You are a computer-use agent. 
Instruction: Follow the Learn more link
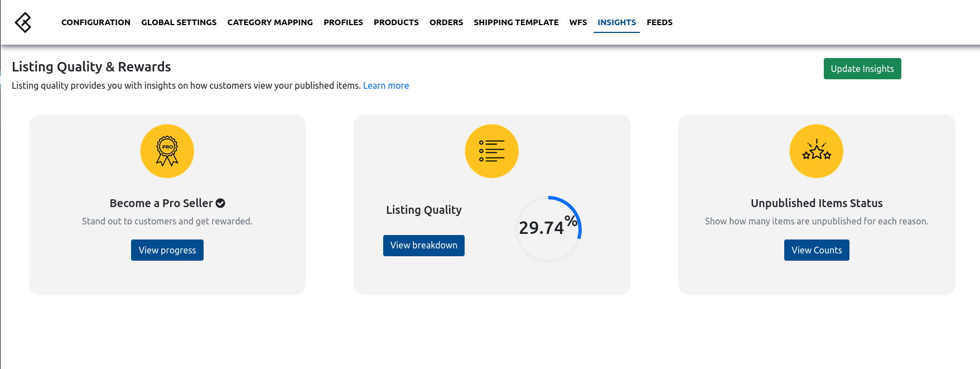(386, 85)
